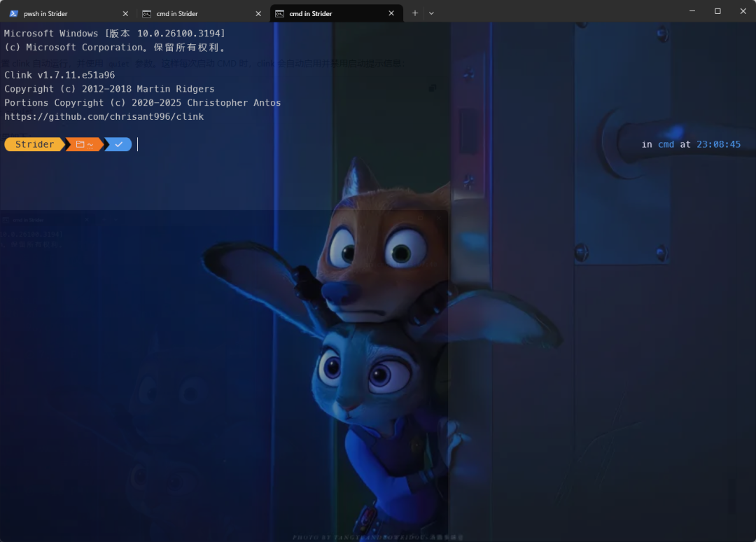This screenshot has width=756, height=542.
Task: Switch to the pwsh in Strider tab
Action: coord(69,13)
